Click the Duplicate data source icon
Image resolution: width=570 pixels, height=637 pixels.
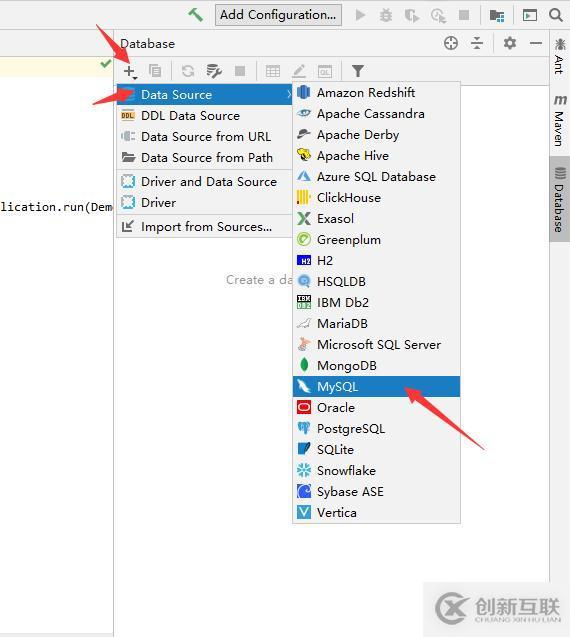pyautogui.click(x=155, y=71)
